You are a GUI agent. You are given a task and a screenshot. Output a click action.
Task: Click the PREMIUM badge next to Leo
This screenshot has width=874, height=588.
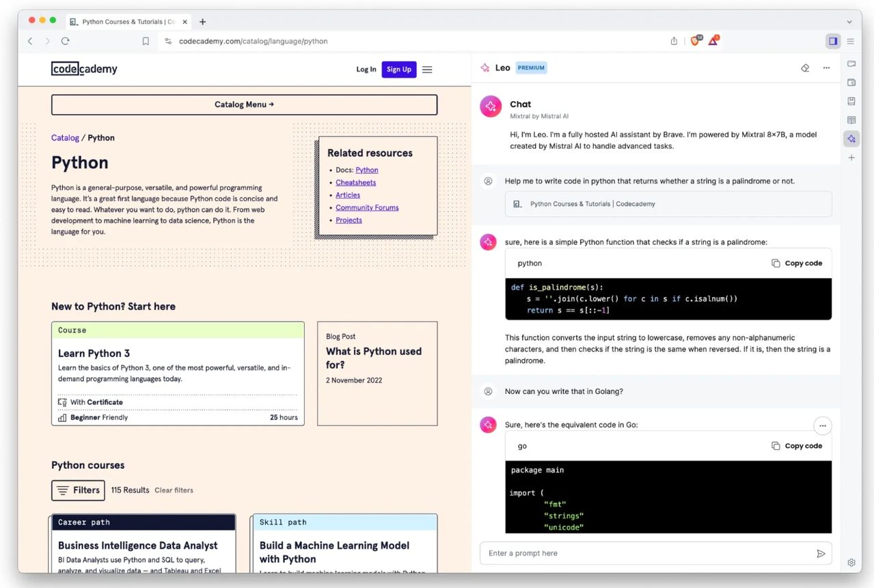coord(531,68)
